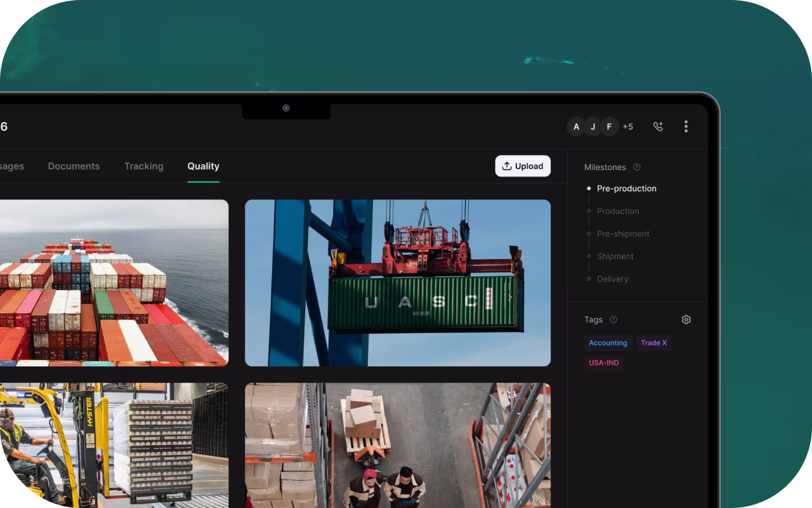Viewport: 812px width, 508px height.
Task: Show the +5 additional members
Action: [628, 126]
